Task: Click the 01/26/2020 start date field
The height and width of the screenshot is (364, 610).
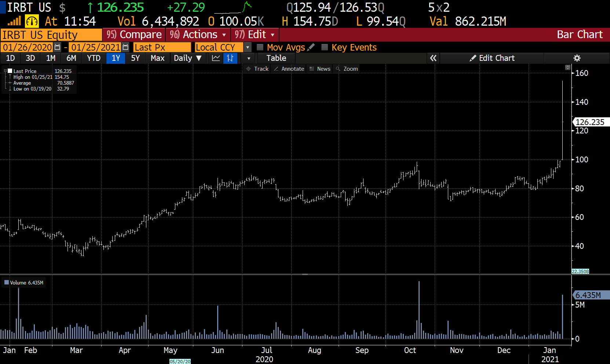Action: (x=26, y=47)
